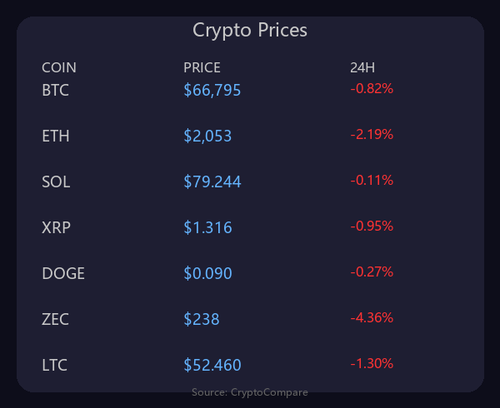
Task: Select the BTC coin row label
Action: pyautogui.click(x=55, y=90)
